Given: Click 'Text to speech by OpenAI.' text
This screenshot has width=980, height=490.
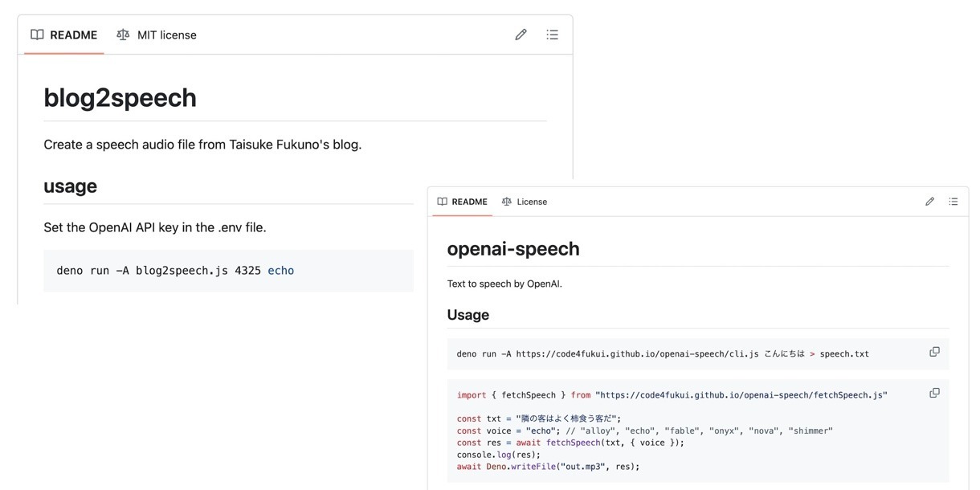Looking at the screenshot, I should coord(504,284).
